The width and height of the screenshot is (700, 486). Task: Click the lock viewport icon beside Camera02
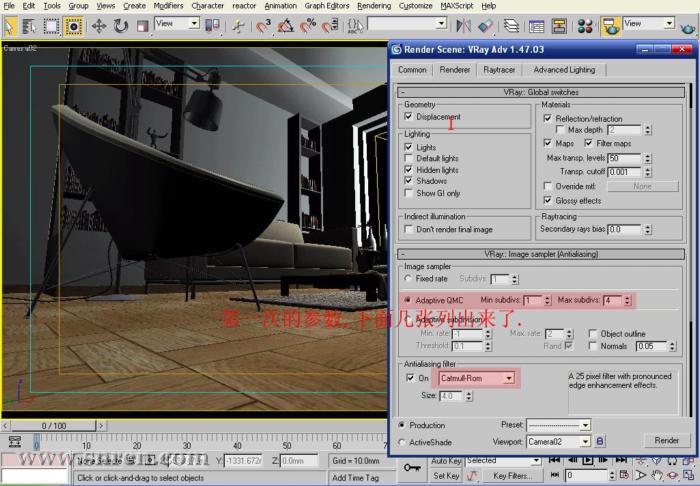click(x=600, y=441)
